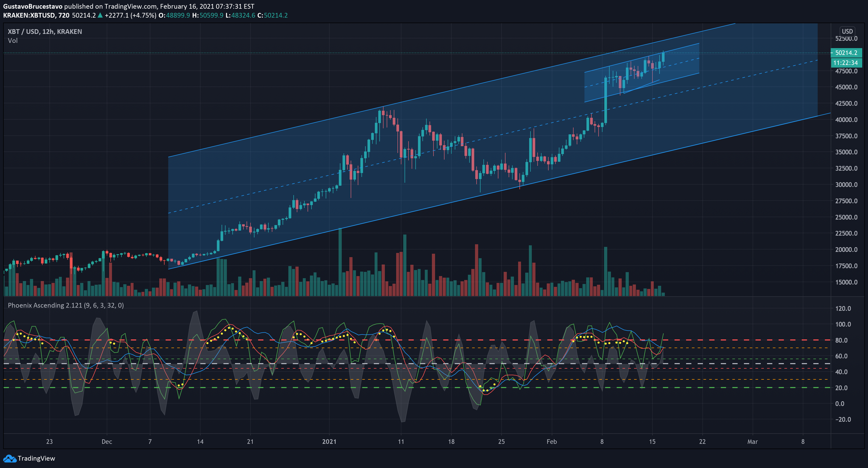Viewport: 868px width, 468px height.
Task: Click the green up-arrow next to 50214.2
Action: click(x=100, y=15)
